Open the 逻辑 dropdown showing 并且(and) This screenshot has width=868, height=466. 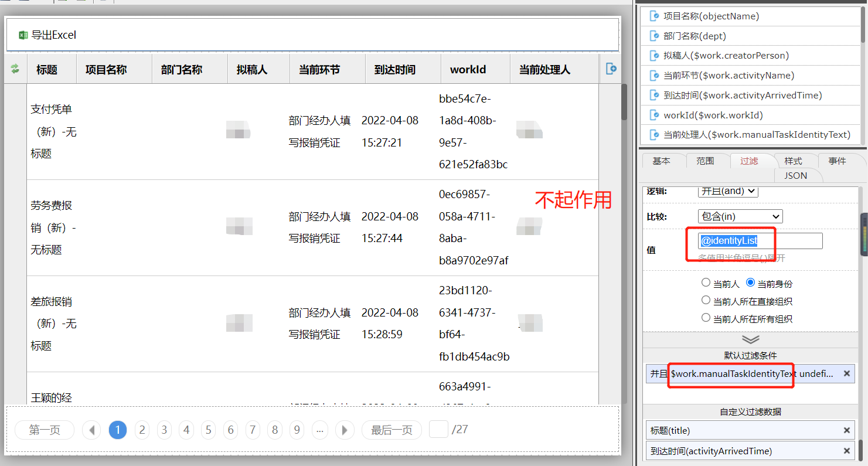[728, 191]
